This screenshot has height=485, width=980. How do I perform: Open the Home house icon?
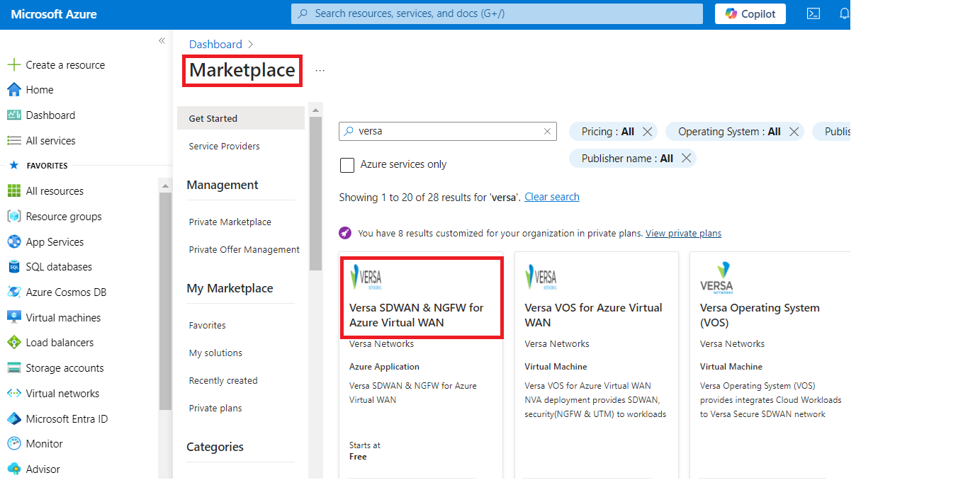[13, 90]
